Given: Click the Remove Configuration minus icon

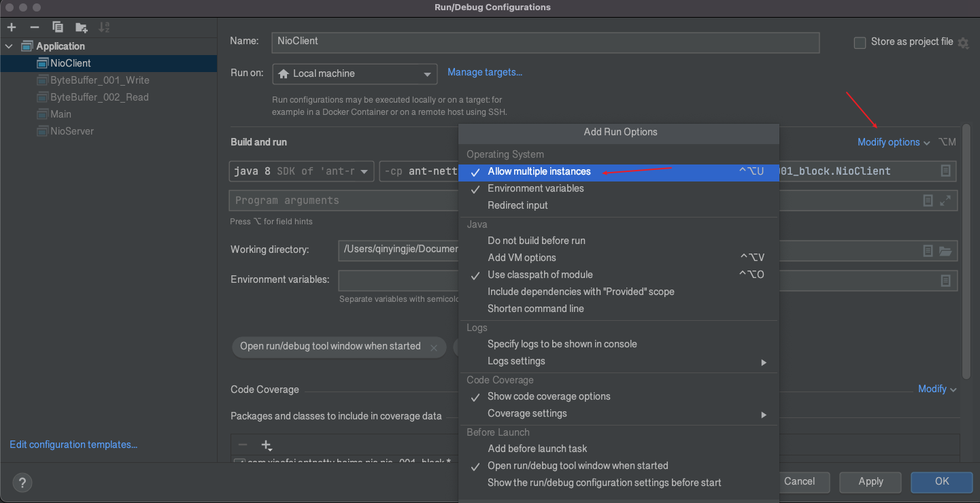Looking at the screenshot, I should [x=35, y=27].
